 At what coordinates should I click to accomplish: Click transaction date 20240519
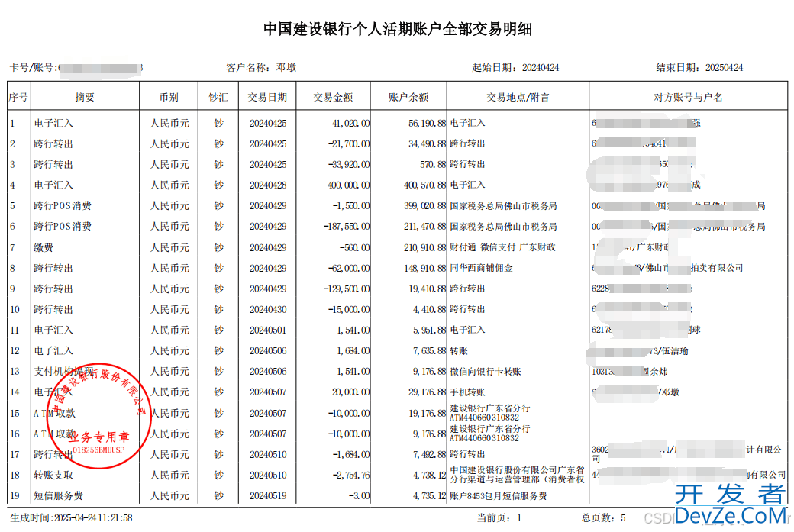tap(268, 496)
